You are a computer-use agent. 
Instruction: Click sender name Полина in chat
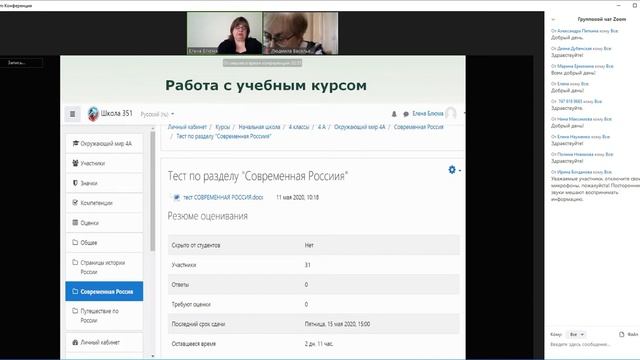(x=575, y=154)
